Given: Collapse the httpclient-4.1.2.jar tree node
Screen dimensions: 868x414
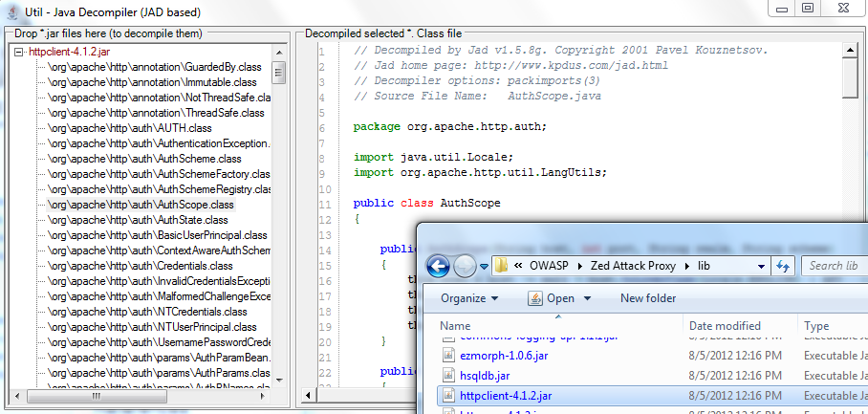Looking at the screenshot, I should click(20, 52).
